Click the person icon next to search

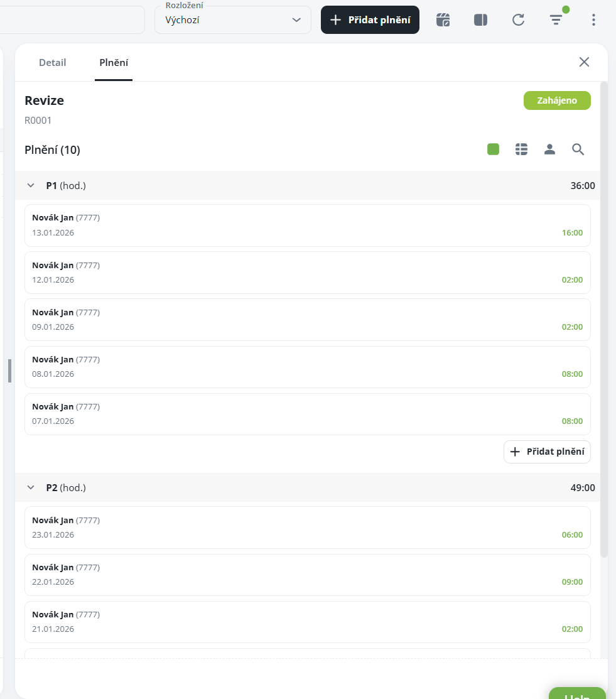549,149
